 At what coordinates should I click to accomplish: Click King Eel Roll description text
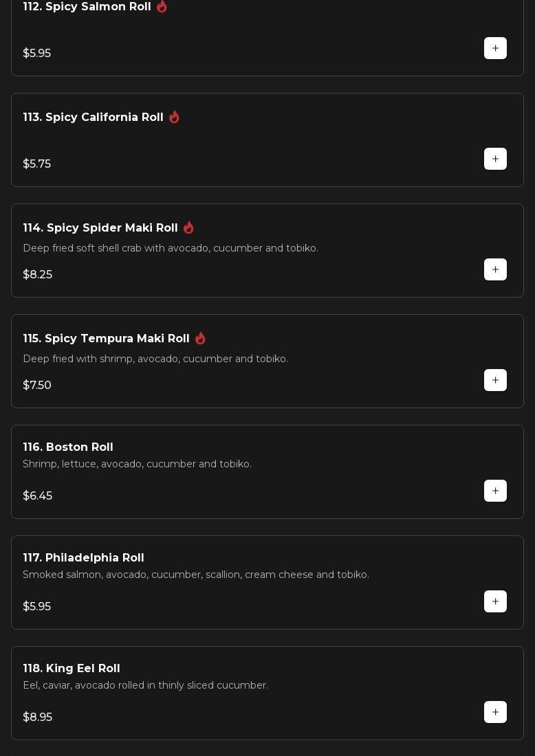pos(145,685)
